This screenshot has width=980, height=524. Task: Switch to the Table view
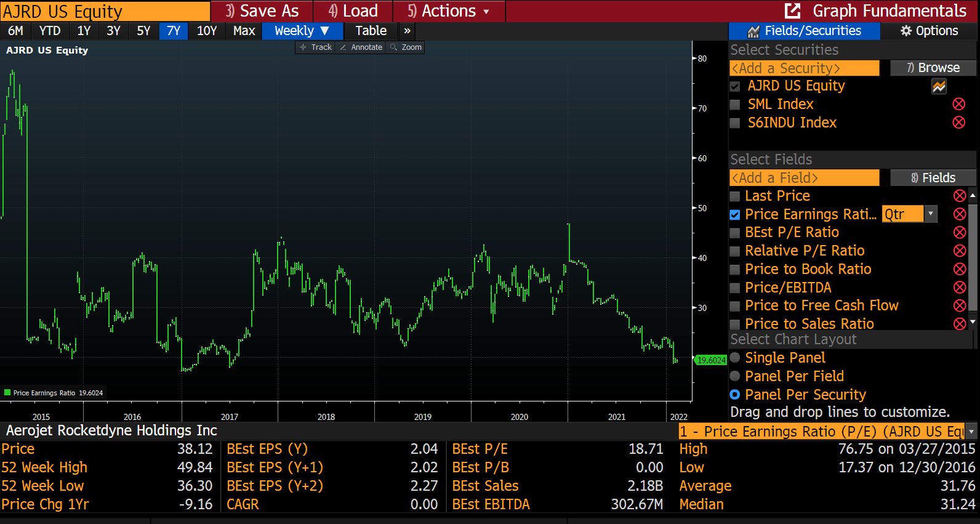[371, 31]
